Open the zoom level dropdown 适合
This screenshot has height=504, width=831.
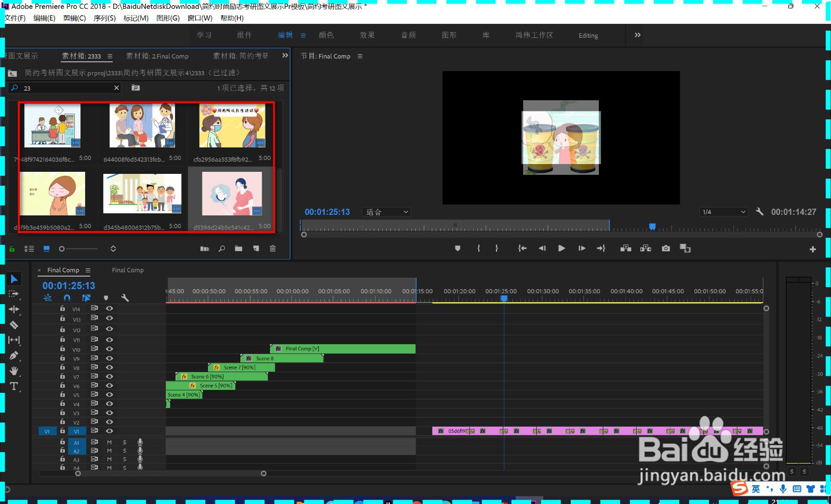click(x=387, y=212)
